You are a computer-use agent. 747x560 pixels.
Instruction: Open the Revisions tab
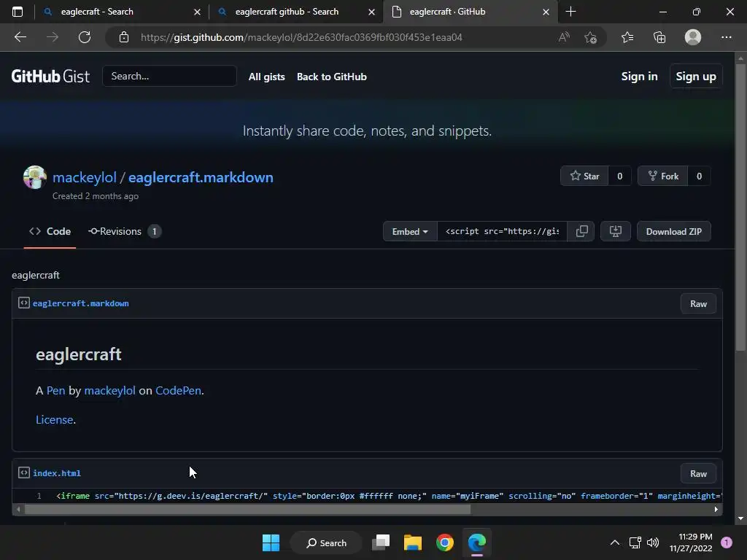tap(124, 231)
